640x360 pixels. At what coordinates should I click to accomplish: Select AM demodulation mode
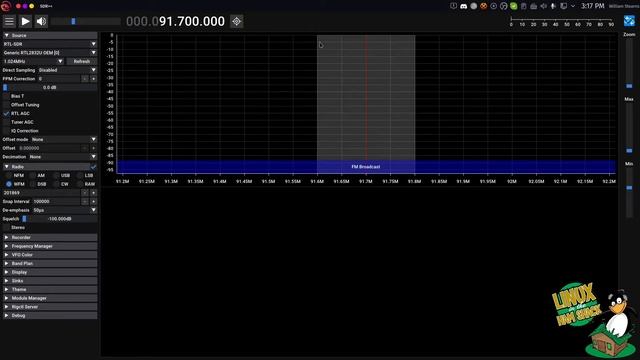point(33,176)
